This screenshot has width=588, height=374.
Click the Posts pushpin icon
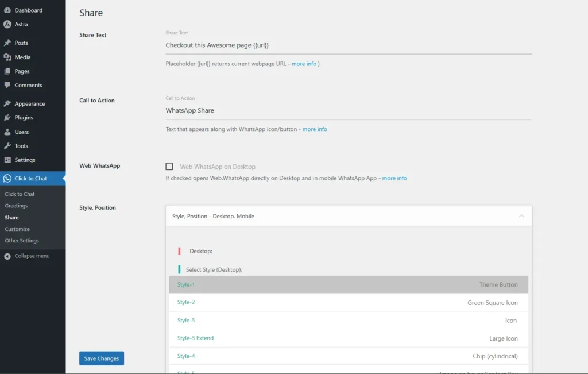[7, 43]
